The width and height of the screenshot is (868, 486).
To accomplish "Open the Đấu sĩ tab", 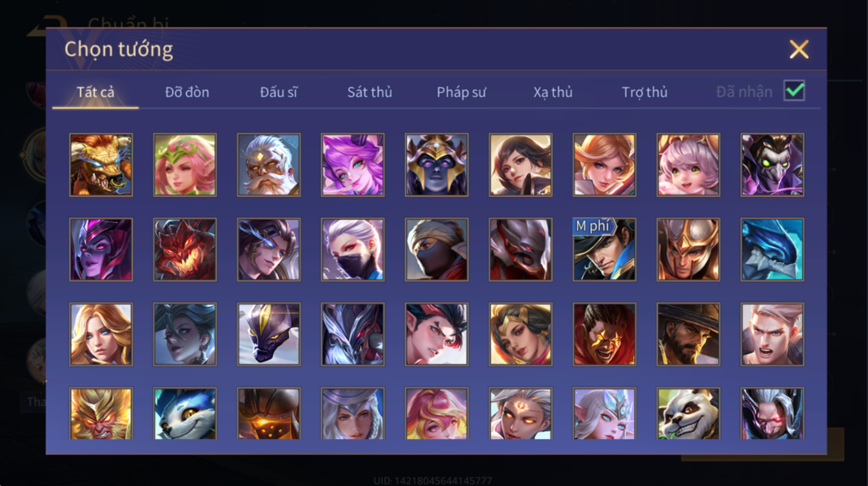I will (x=279, y=92).
